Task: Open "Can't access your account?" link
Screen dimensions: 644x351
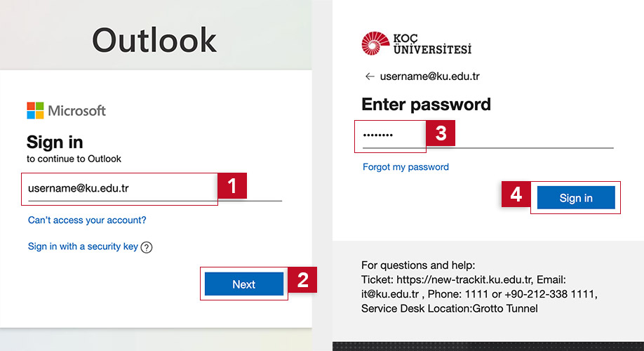Action: [x=87, y=220]
